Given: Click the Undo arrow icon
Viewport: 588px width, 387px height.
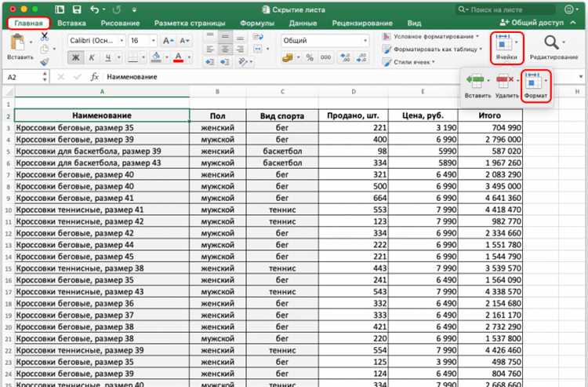Looking at the screenshot, I should (95, 9).
